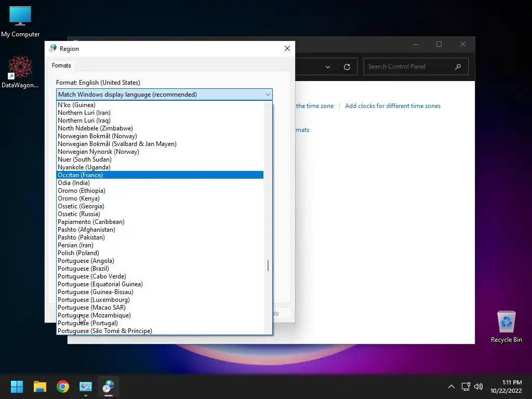Select Portuguese (Angola)
Viewport: 532px width, 399px height.
160,261
